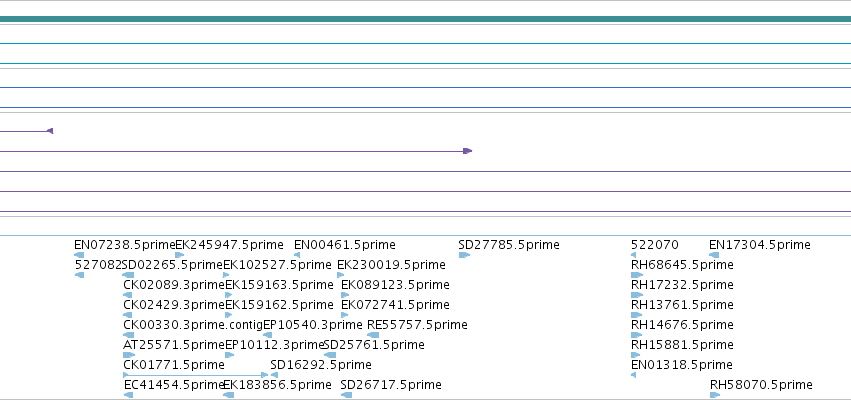Select the SD16292.5prime label
Image resolution: width=851 pixels, height=400 pixels.
pos(321,365)
